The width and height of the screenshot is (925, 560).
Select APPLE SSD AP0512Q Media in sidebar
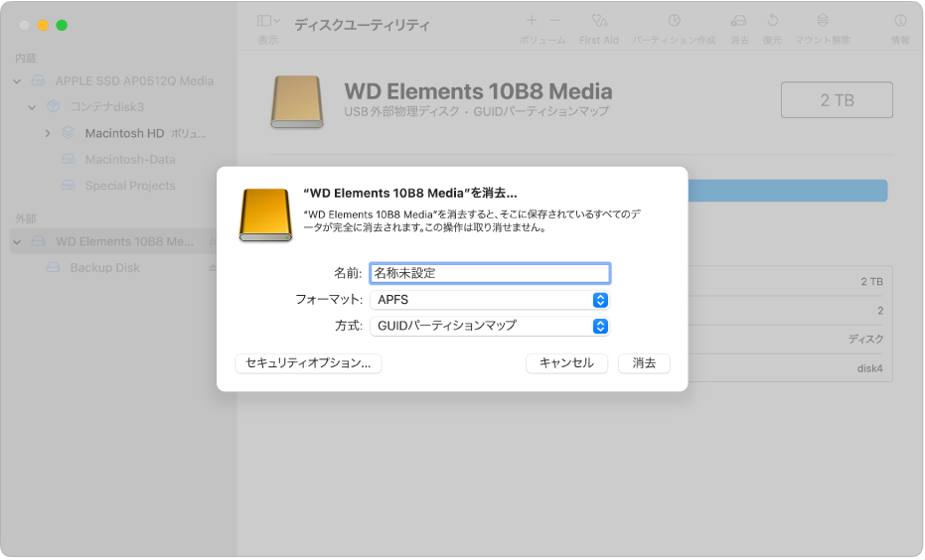point(134,81)
